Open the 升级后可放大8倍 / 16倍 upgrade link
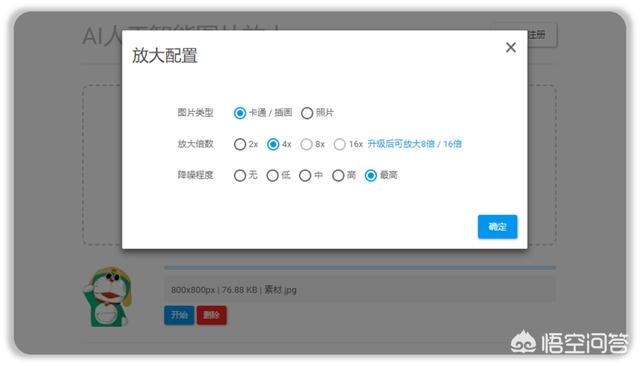 click(415, 144)
